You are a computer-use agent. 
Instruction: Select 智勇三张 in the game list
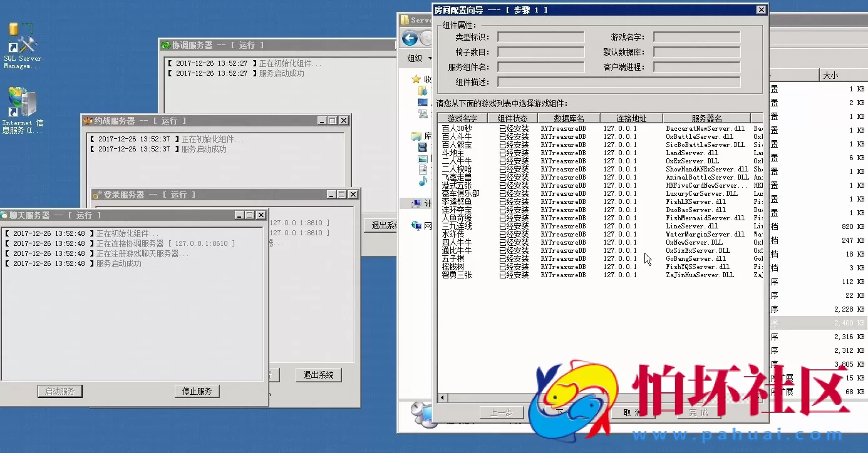click(457, 275)
